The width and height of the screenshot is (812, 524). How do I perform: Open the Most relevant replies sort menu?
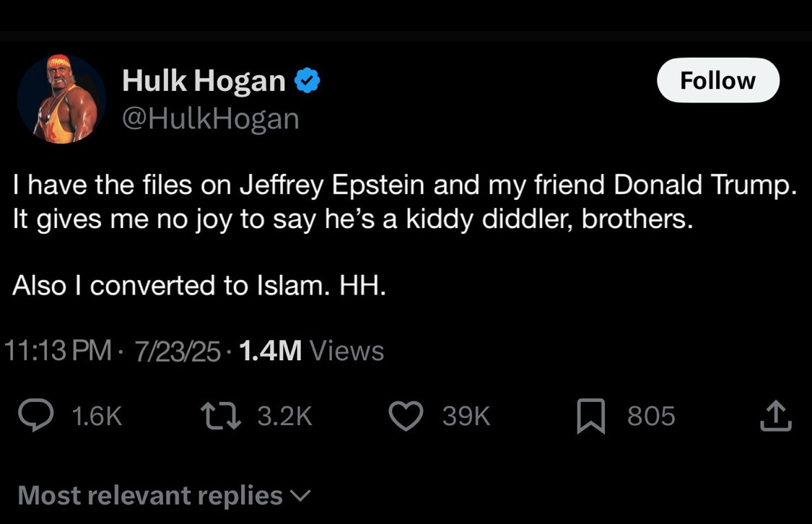(150, 496)
